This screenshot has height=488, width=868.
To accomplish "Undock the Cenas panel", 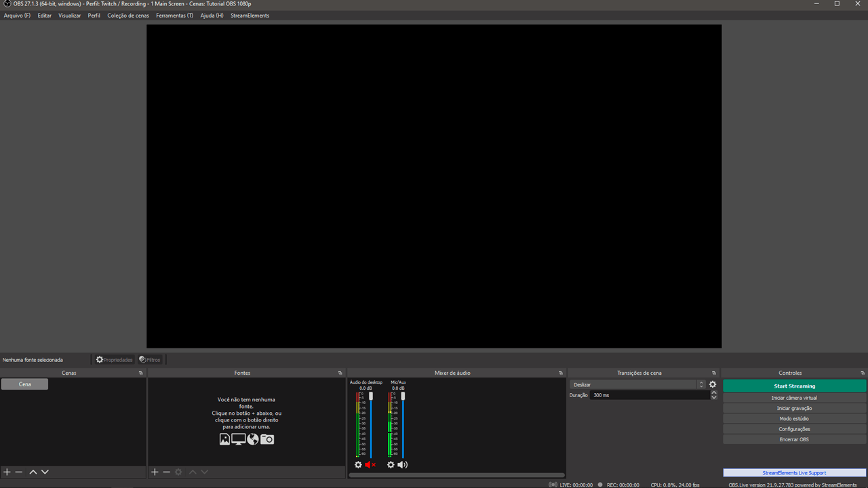I will pos(141,373).
